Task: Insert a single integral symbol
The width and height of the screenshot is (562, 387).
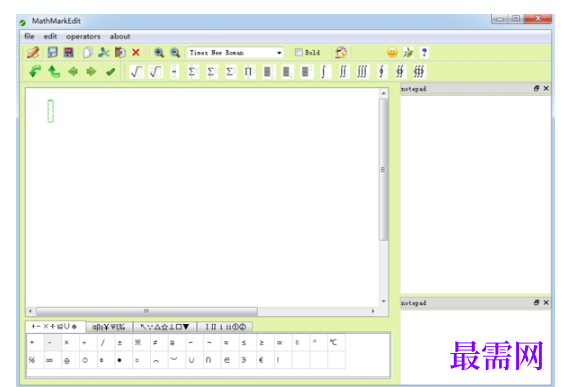Action: pos(324,72)
